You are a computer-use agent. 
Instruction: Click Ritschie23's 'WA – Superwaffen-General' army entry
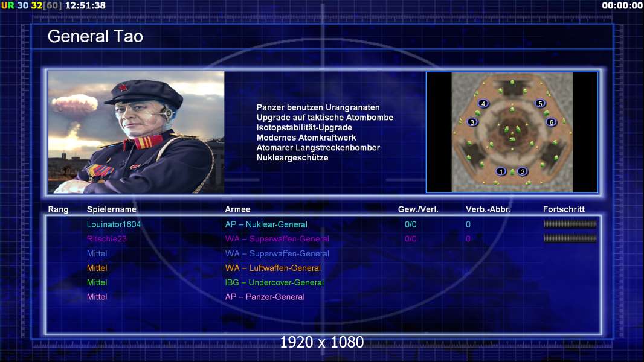pyautogui.click(x=277, y=238)
